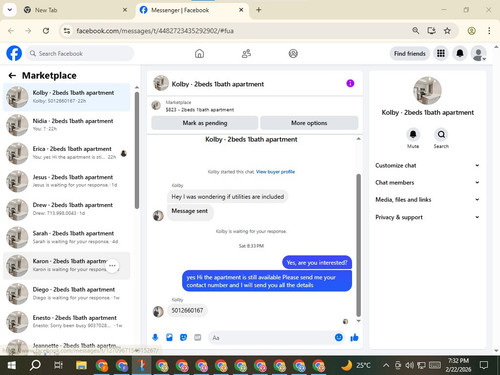Open a new browser tab
The height and width of the screenshot is (375, 500).
tap(259, 10)
